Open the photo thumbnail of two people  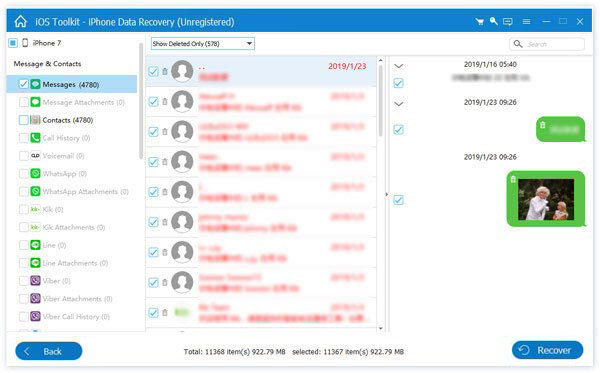tap(546, 199)
